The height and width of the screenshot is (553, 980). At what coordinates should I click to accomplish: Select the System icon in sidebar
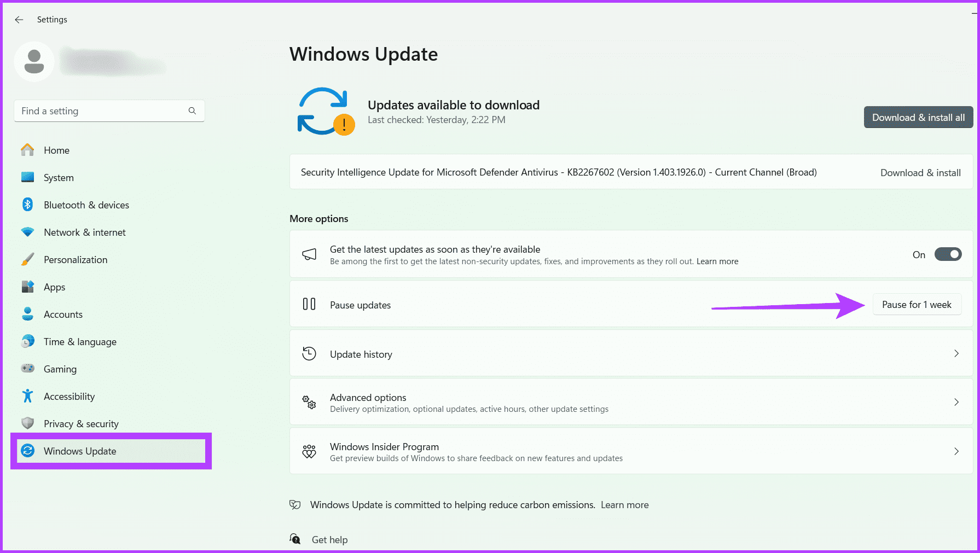[x=27, y=177]
